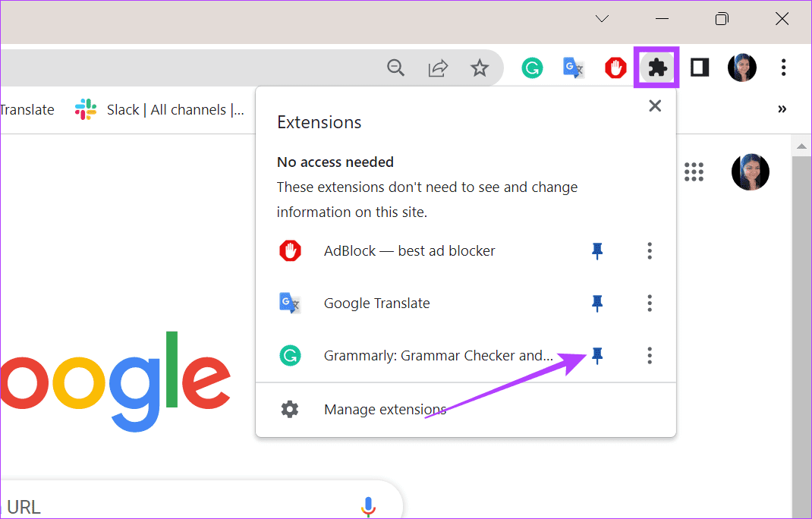Open Manage extensions

click(465, 410)
